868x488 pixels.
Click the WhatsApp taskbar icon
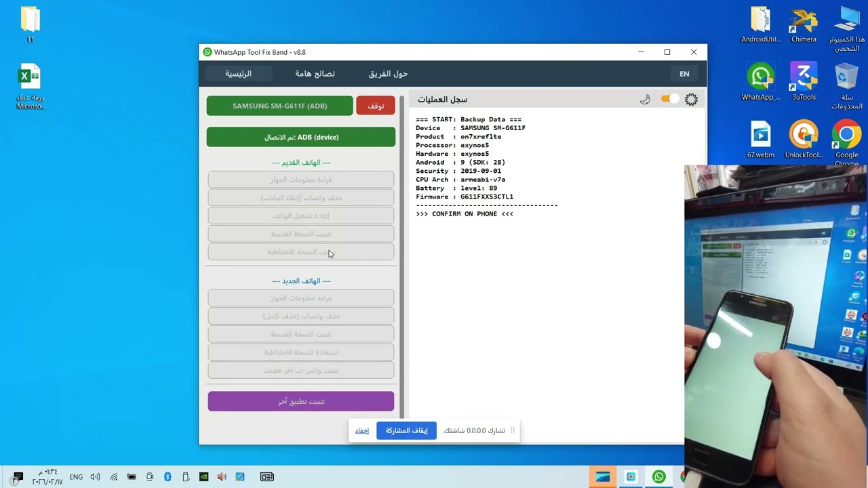pyautogui.click(x=658, y=477)
